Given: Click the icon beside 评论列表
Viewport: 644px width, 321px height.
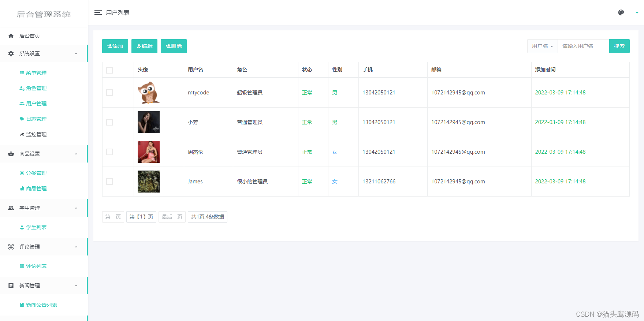Looking at the screenshot, I should pyautogui.click(x=22, y=266).
